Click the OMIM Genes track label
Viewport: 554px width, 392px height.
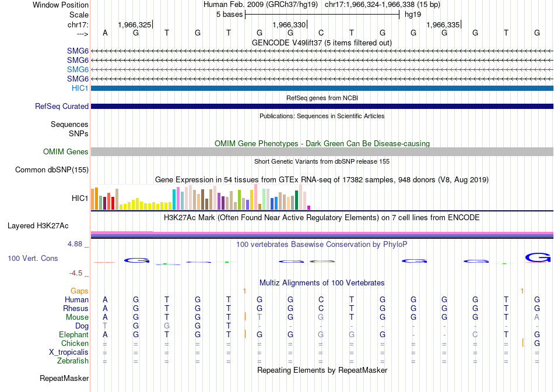tap(66, 151)
